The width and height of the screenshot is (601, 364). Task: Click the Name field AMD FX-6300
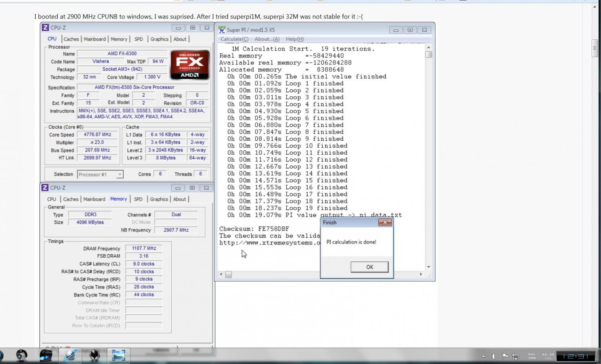coord(122,54)
